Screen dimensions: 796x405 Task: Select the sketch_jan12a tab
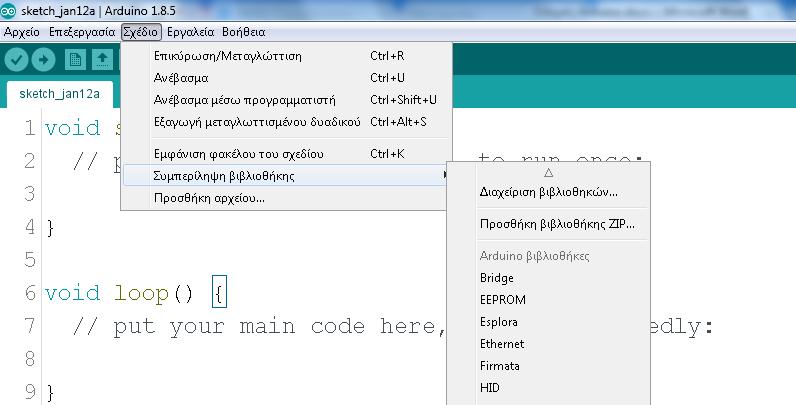[x=59, y=94]
